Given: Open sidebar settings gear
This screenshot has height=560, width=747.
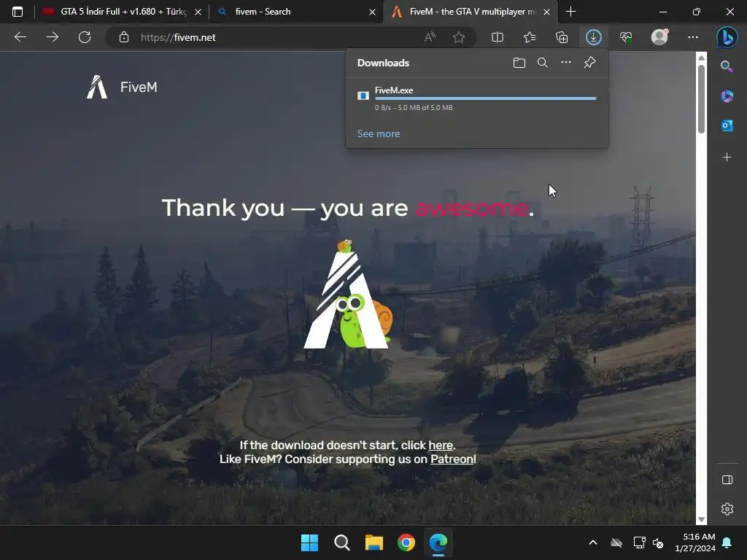Looking at the screenshot, I should click(727, 509).
